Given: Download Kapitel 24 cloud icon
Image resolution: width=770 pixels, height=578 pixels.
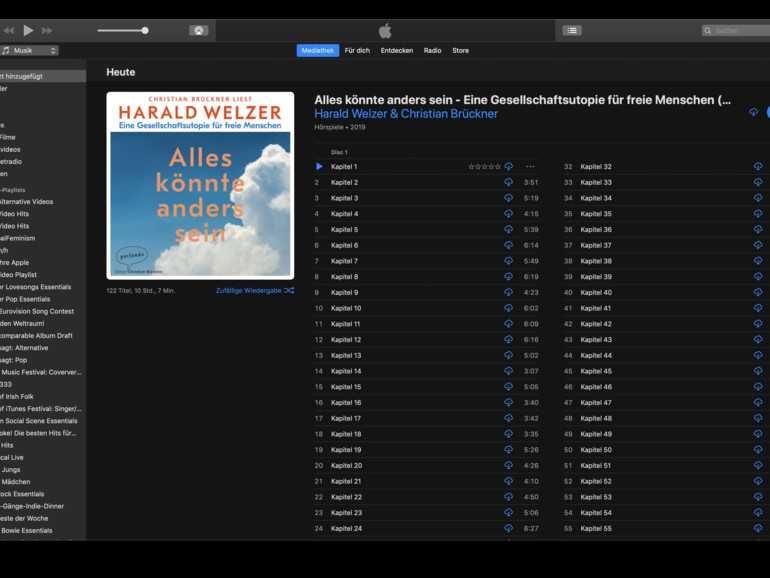Looking at the screenshot, I should [509, 528].
